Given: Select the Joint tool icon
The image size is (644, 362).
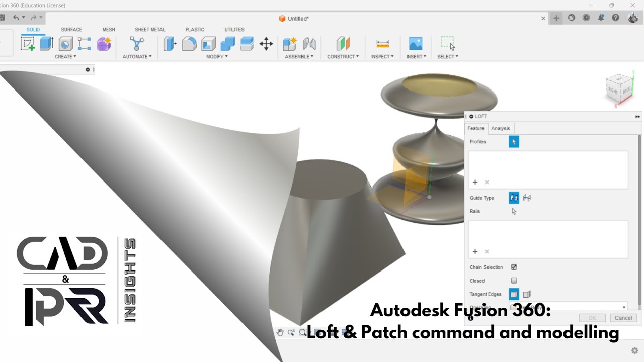Looking at the screenshot, I should pos(309,44).
